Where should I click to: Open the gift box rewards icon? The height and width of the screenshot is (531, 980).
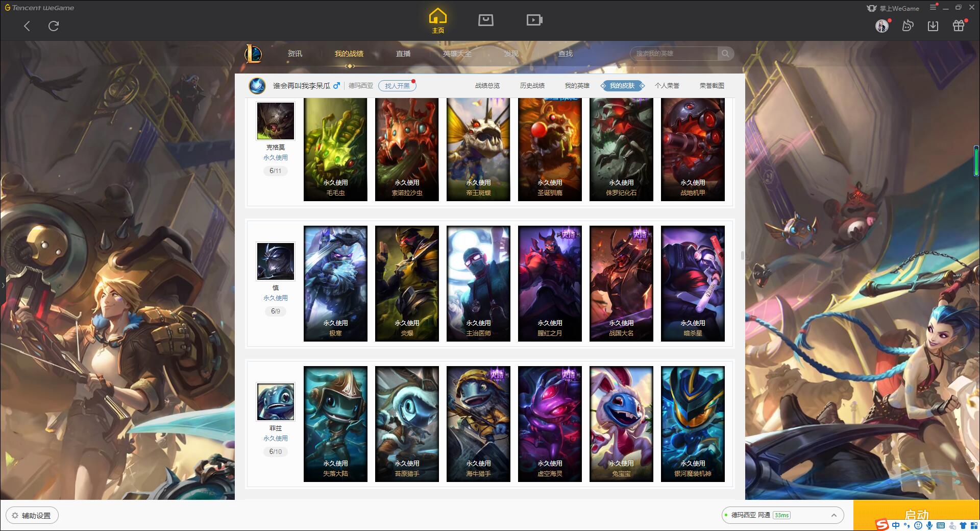coord(959,26)
